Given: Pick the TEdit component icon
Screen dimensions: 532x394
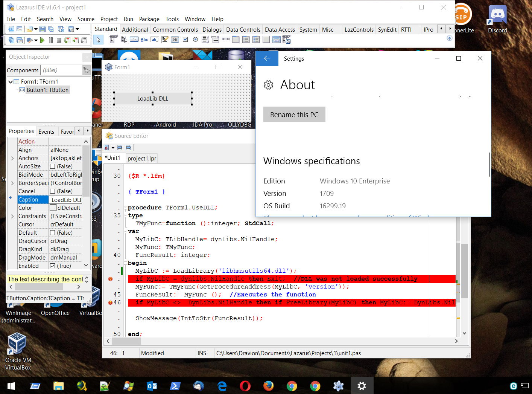Looking at the screenshot, I should click(154, 39).
